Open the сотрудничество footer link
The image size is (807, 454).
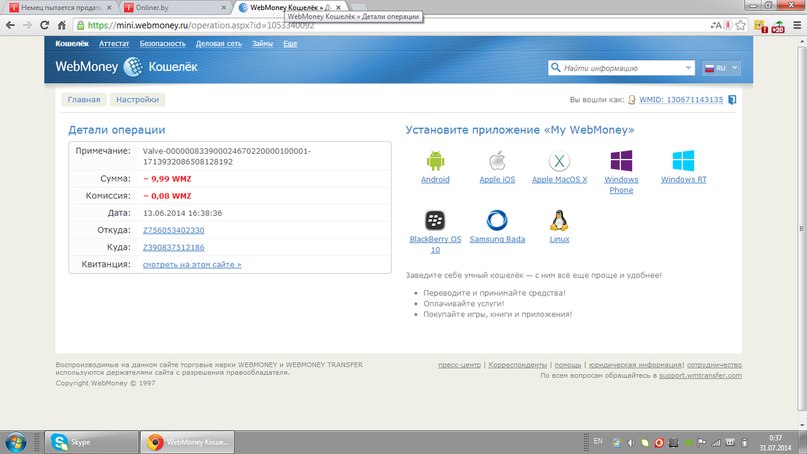click(x=714, y=364)
